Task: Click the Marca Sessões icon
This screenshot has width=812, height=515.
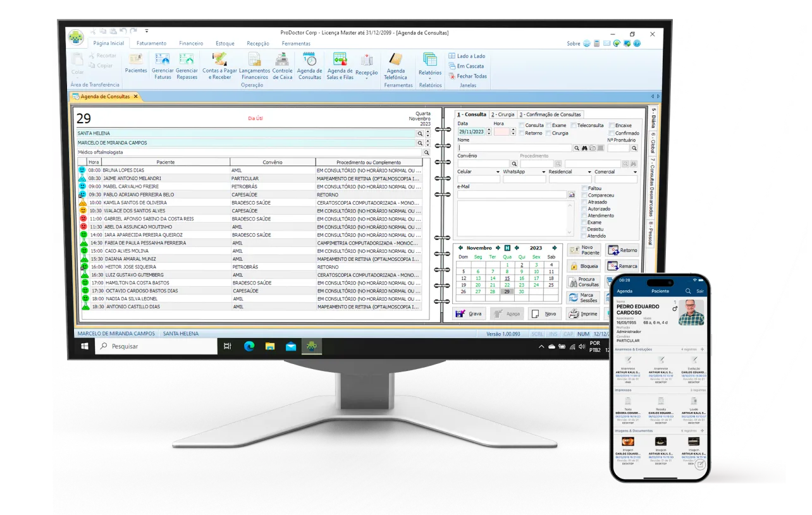Action: pos(581,298)
